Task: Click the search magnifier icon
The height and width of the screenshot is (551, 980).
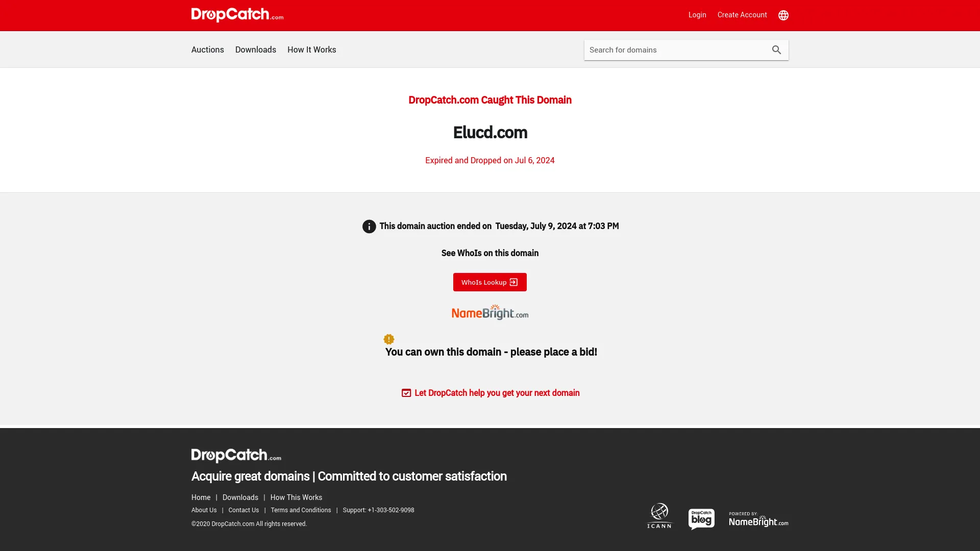Action: [x=777, y=49]
